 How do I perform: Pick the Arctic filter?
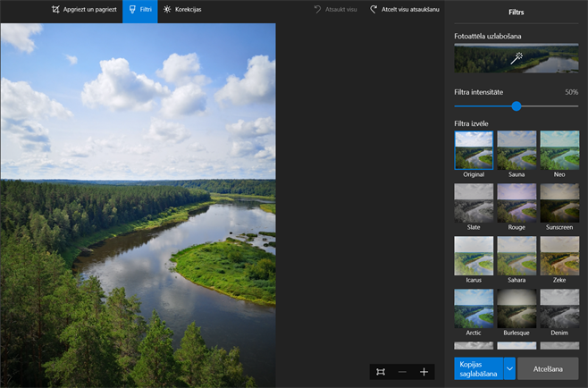[474, 307]
